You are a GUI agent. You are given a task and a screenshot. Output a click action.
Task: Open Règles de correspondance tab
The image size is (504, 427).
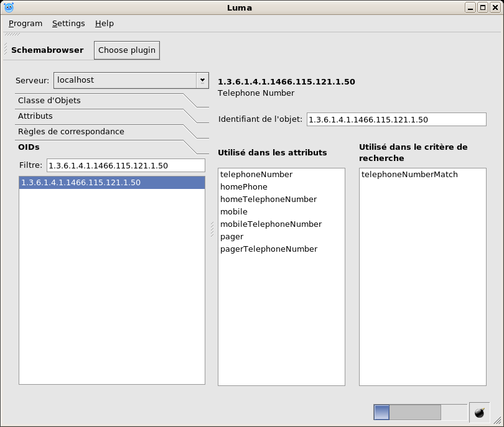[x=71, y=132]
